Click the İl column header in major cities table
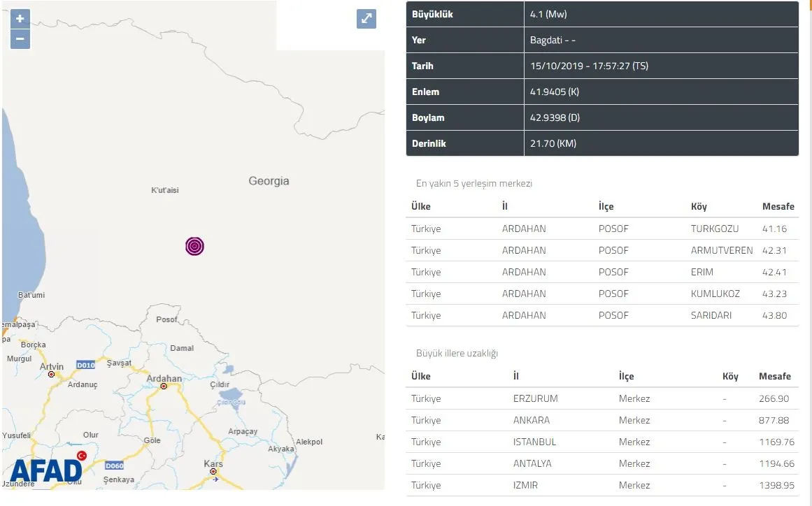 pyautogui.click(x=516, y=376)
